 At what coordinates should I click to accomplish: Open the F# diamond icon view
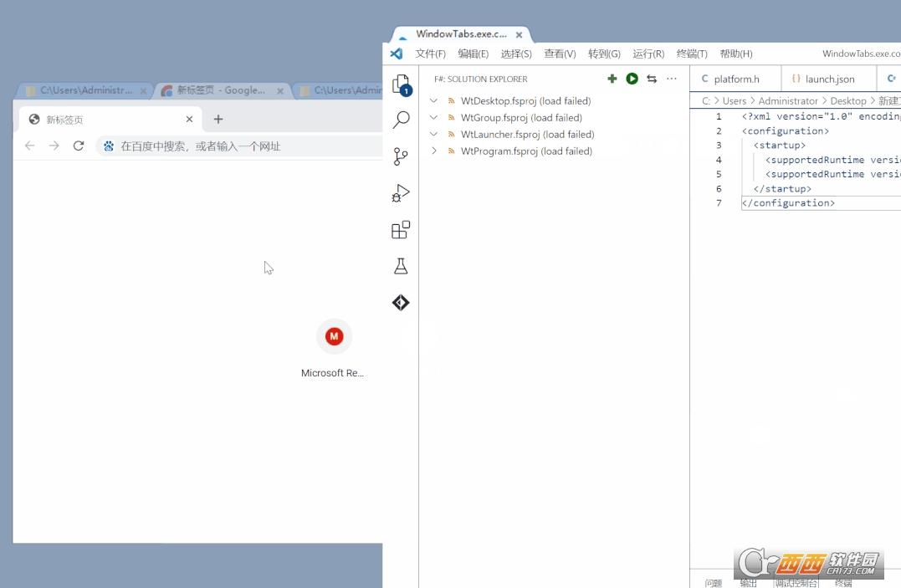click(x=401, y=302)
